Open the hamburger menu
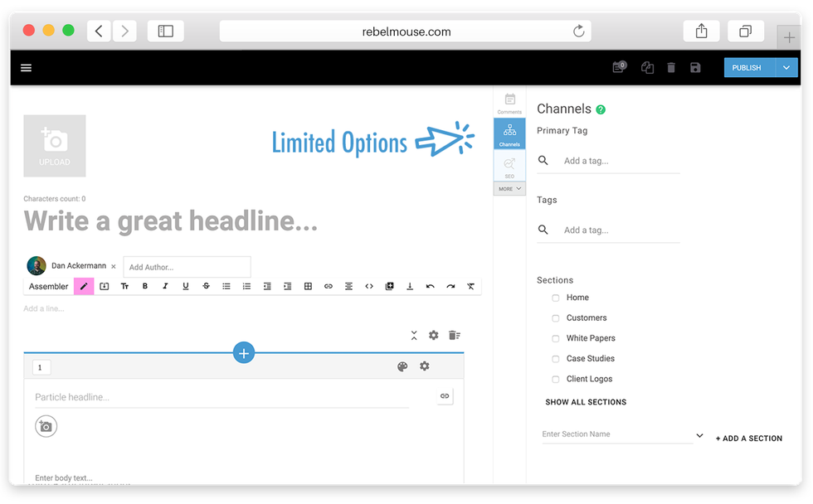Screen dimensions: 813x504 pos(27,68)
